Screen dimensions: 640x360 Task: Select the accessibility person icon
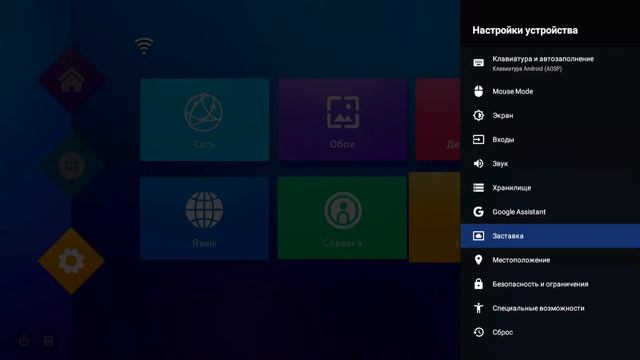pyautogui.click(x=478, y=308)
